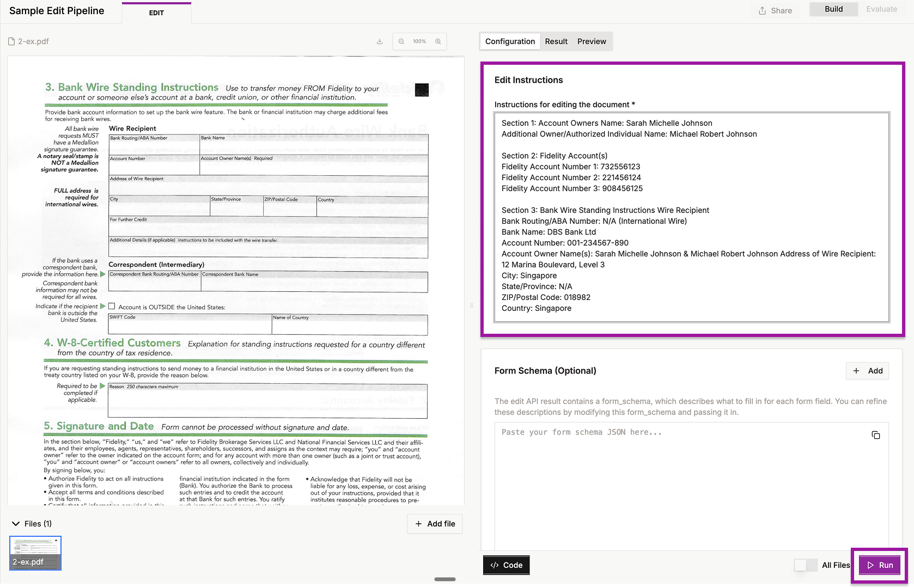The width and height of the screenshot is (914, 588).
Task: Click the Reason 250 characters field in PDF
Action: 267,401
